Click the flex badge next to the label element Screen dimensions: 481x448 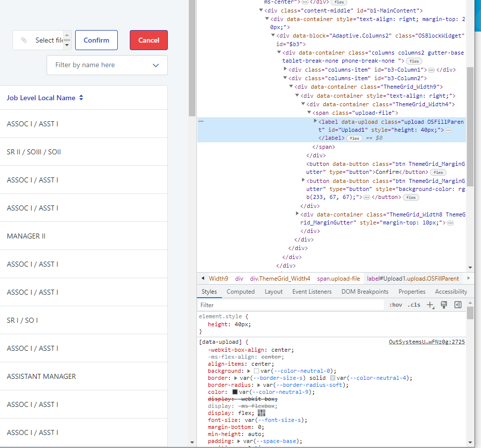355,138
